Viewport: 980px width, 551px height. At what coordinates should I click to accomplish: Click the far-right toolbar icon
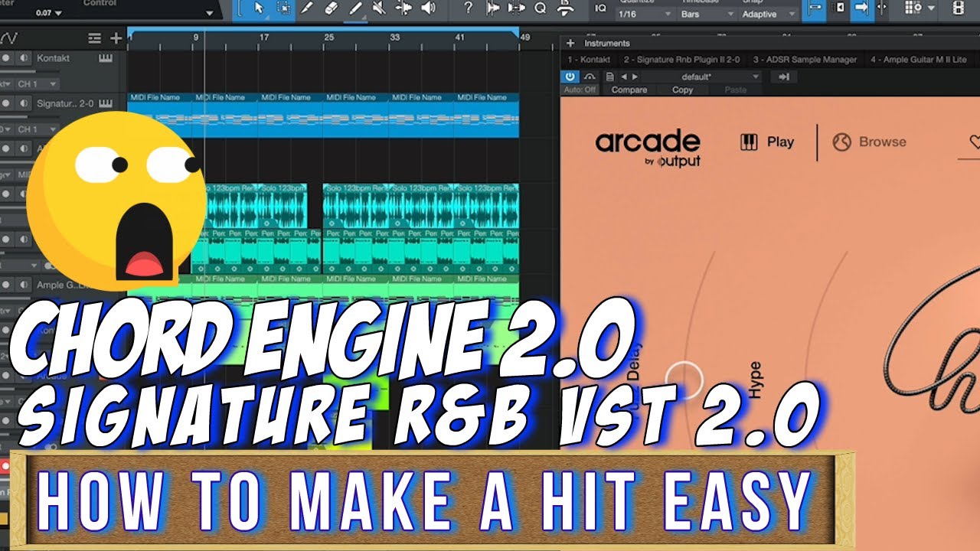click(957, 8)
